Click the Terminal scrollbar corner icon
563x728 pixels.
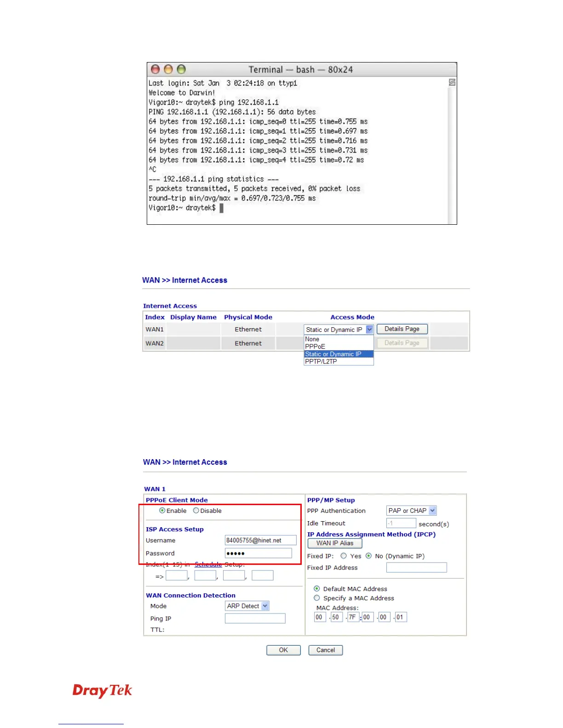[452, 82]
